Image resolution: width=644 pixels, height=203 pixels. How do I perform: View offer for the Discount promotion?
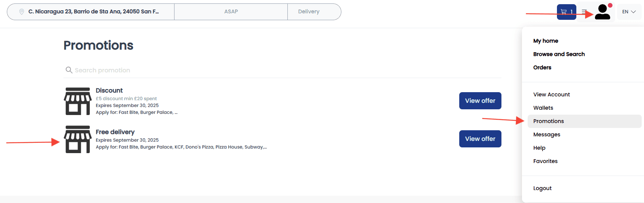(x=480, y=101)
